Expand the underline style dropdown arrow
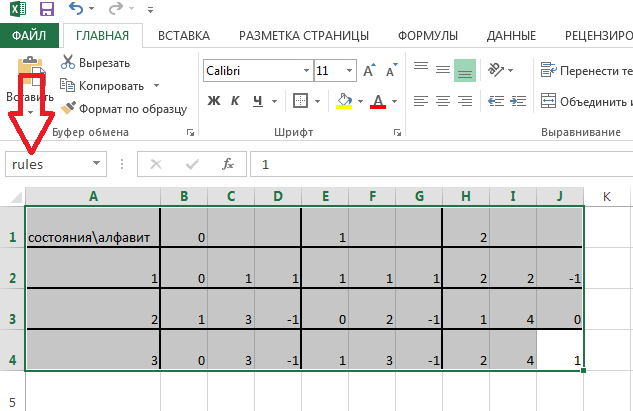The width and height of the screenshot is (633, 411). (x=275, y=101)
